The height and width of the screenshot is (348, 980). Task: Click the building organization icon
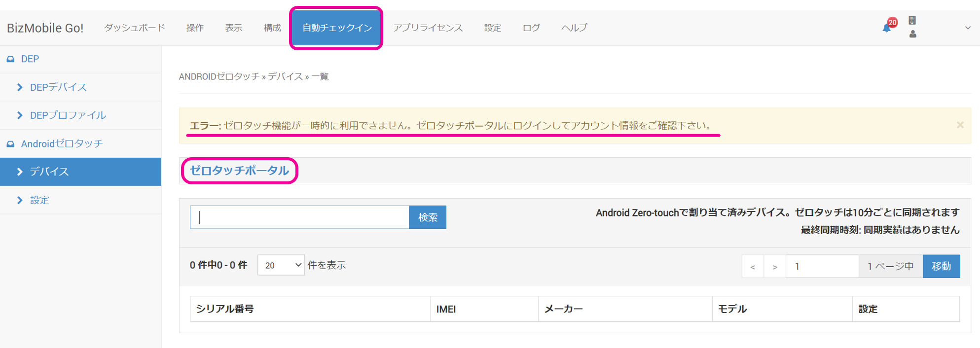click(912, 20)
